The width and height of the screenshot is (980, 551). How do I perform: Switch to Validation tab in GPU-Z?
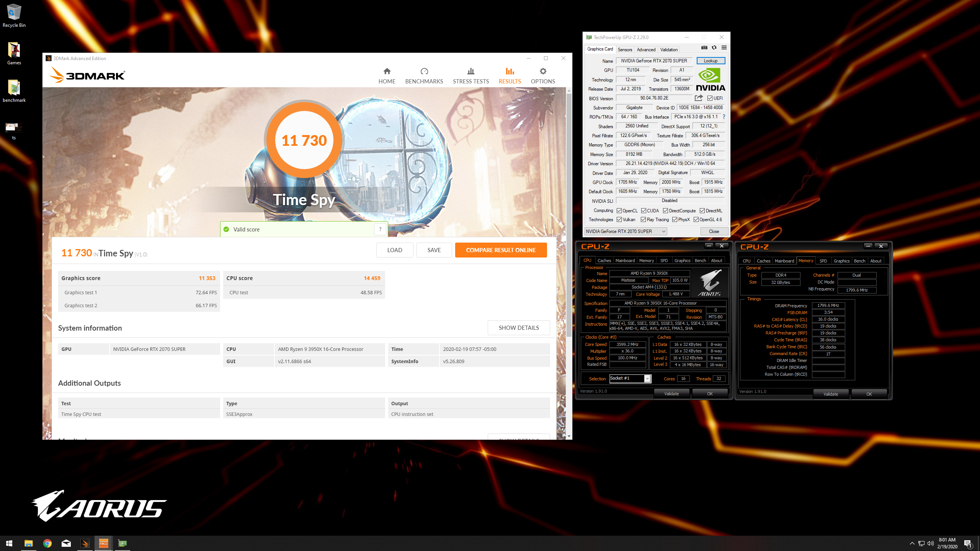coord(669,50)
